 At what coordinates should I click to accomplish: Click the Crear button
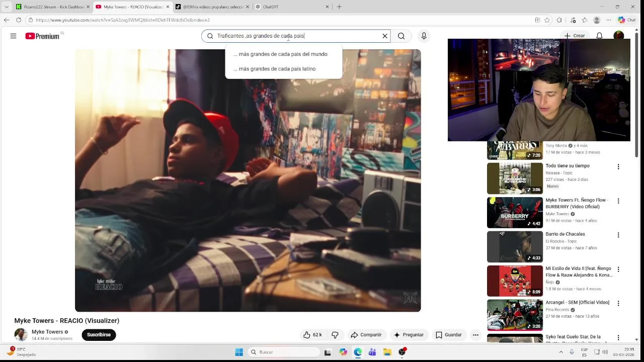click(575, 36)
